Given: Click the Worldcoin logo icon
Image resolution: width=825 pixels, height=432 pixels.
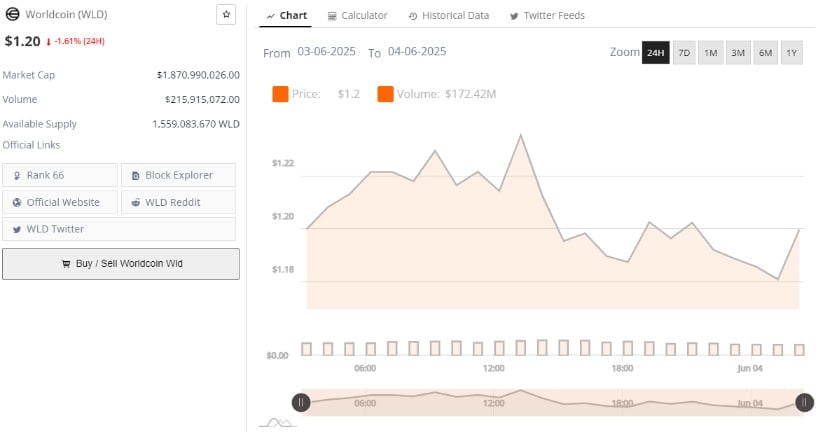Looking at the screenshot, I should [x=12, y=16].
